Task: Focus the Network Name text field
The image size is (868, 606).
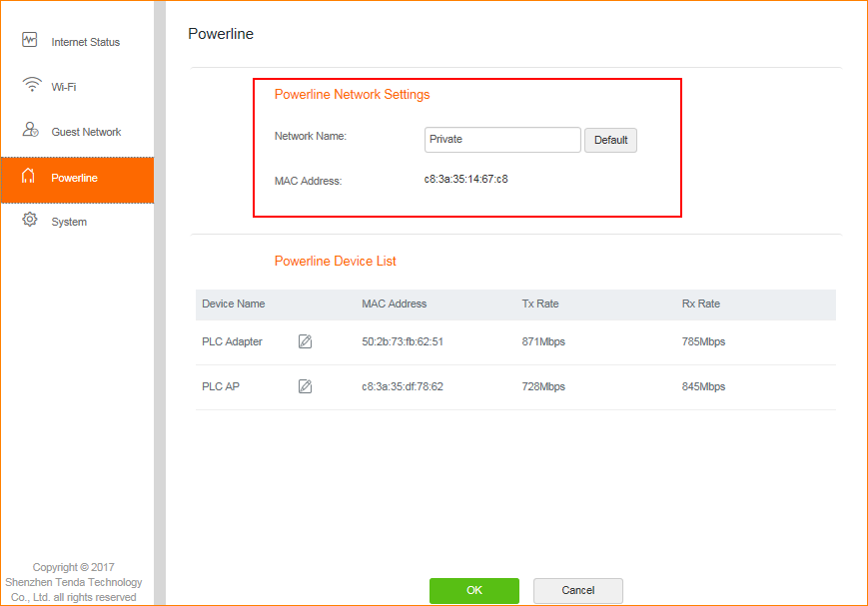Action: pyautogui.click(x=502, y=140)
